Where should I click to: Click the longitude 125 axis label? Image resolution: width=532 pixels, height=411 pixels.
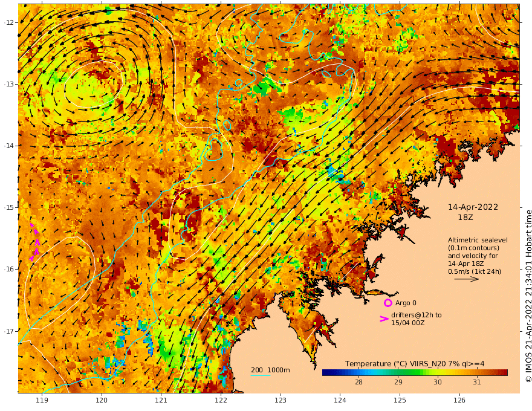click(400, 400)
